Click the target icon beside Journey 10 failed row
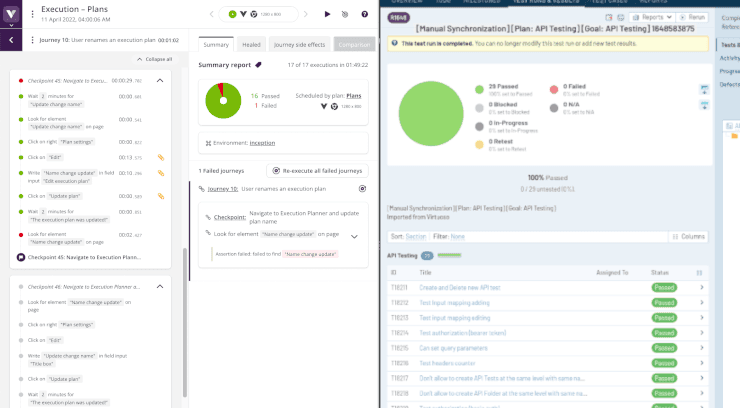This screenshot has width=740, height=408. tap(362, 189)
